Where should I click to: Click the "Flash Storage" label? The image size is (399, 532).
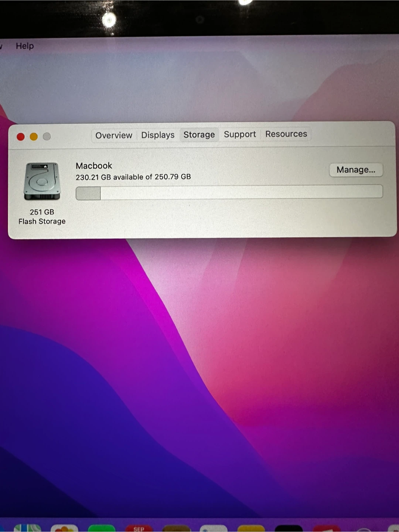[x=42, y=221]
